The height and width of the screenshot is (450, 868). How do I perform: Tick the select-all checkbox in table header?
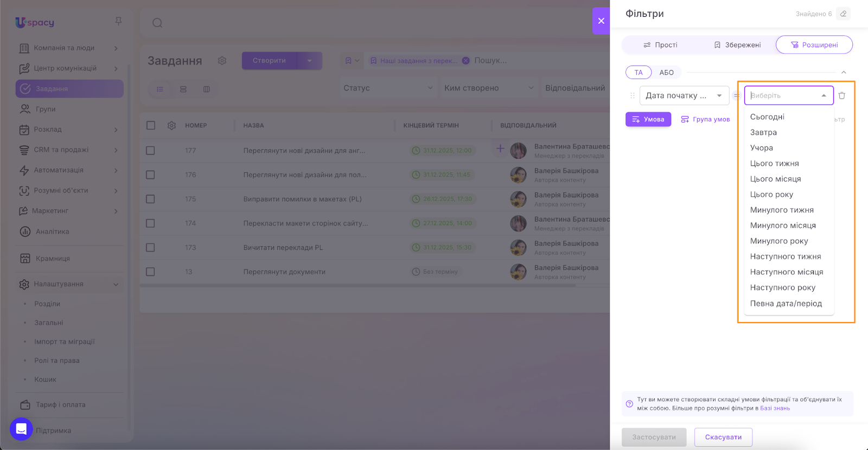pyautogui.click(x=151, y=125)
